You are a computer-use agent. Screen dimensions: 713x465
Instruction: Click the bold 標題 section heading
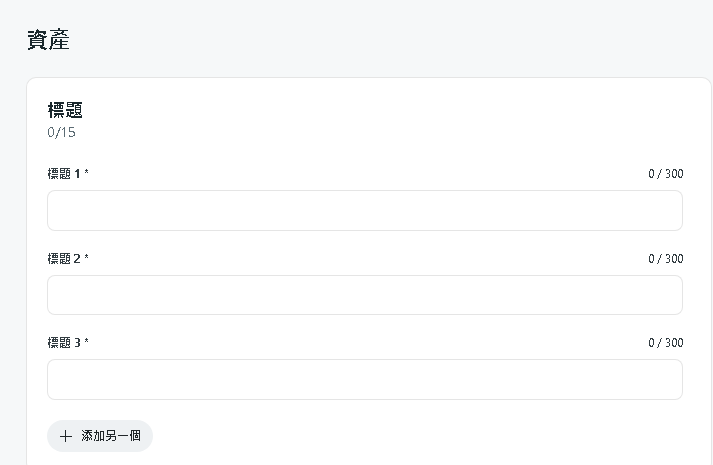pyautogui.click(x=65, y=110)
